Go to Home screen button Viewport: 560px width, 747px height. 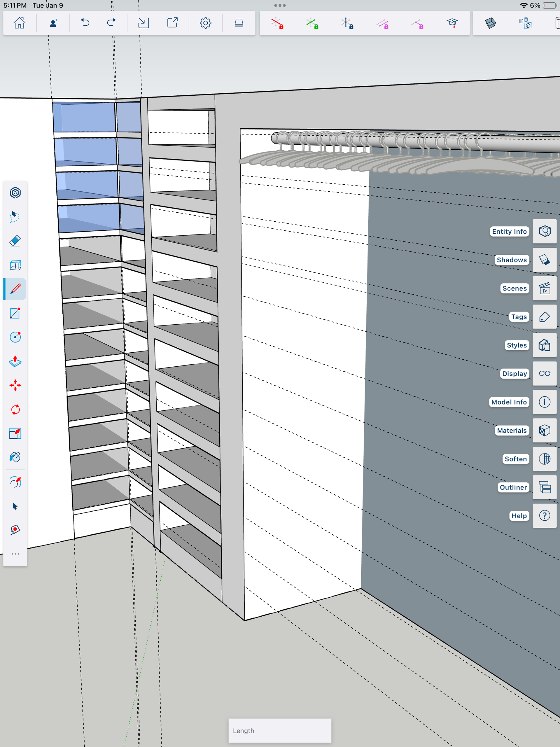pos(20,23)
